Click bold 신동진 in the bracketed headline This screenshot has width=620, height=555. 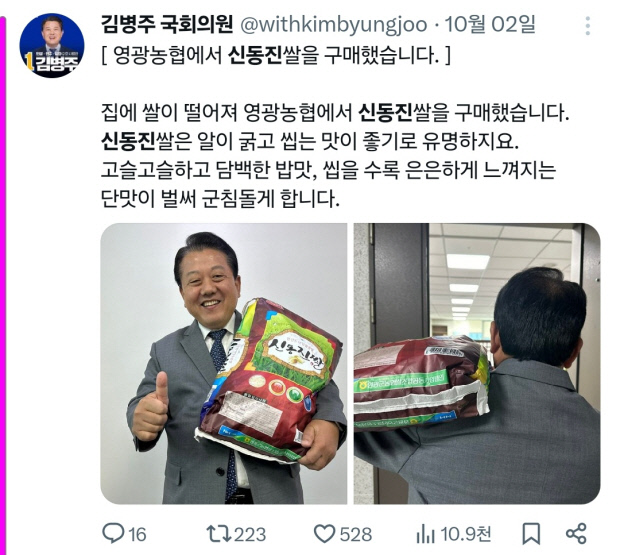click(x=255, y=56)
